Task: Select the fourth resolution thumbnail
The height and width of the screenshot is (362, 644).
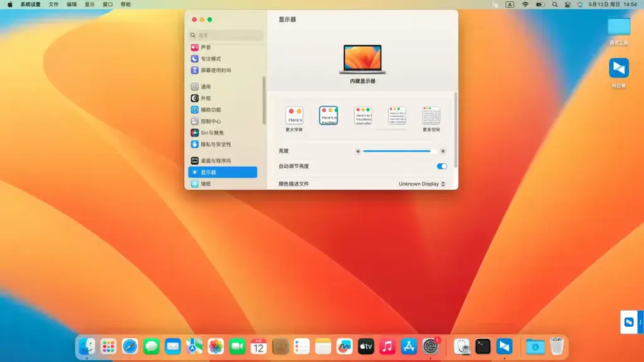Action: pyautogui.click(x=397, y=116)
